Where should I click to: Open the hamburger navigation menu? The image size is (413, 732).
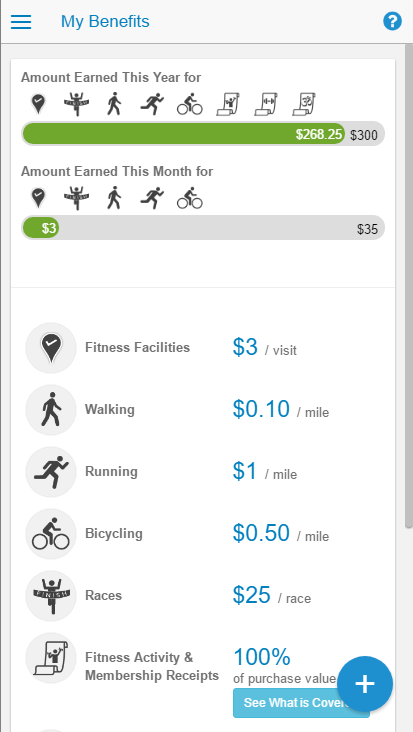[x=21, y=21]
